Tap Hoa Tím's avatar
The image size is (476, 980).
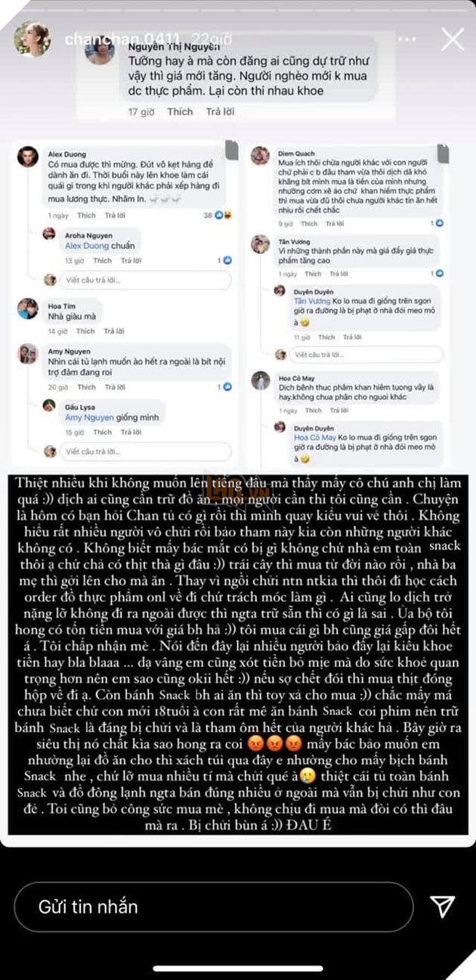click(27, 308)
